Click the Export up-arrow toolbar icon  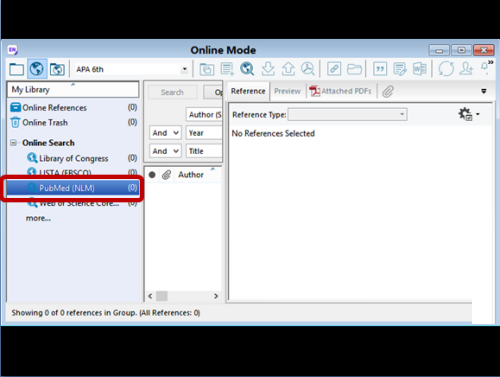coord(288,69)
